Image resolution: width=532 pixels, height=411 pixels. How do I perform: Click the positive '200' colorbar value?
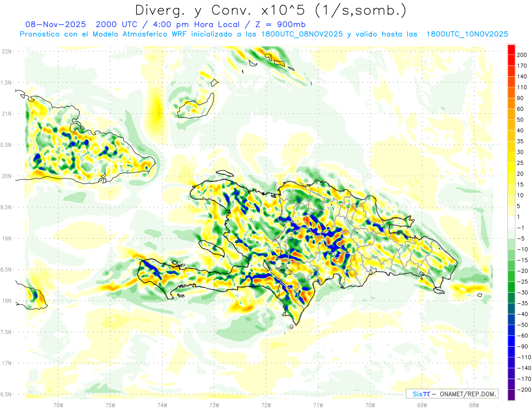tap(522, 55)
